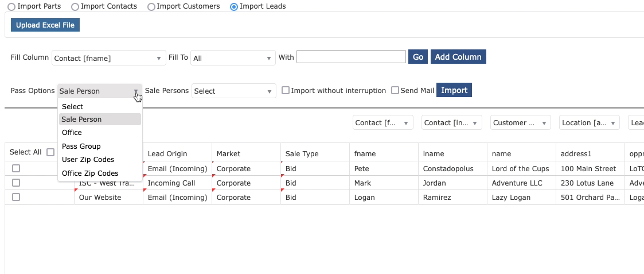Image resolution: width=644 pixels, height=274 pixels.
Task: Click the Adventure LLC cell
Action: (522, 183)
